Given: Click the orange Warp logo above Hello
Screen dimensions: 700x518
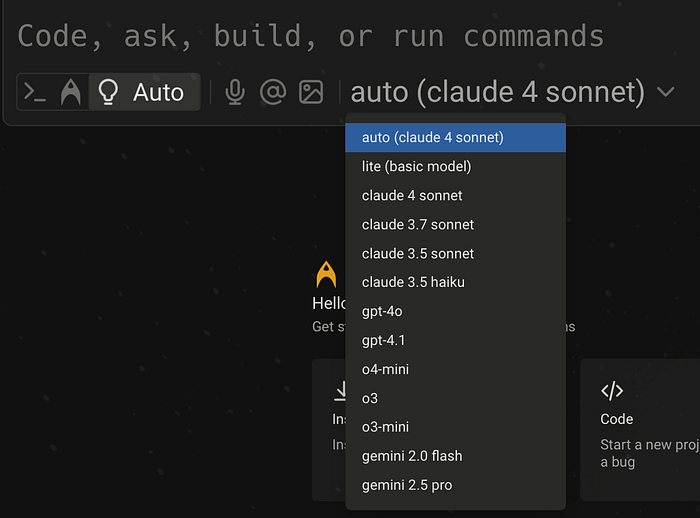Looking at the screenshot, I should click(x=326, y=275).
